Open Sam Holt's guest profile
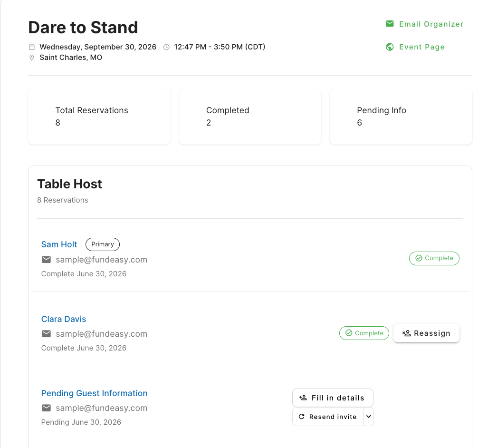 pyautogui.click(x=59, y=244)
